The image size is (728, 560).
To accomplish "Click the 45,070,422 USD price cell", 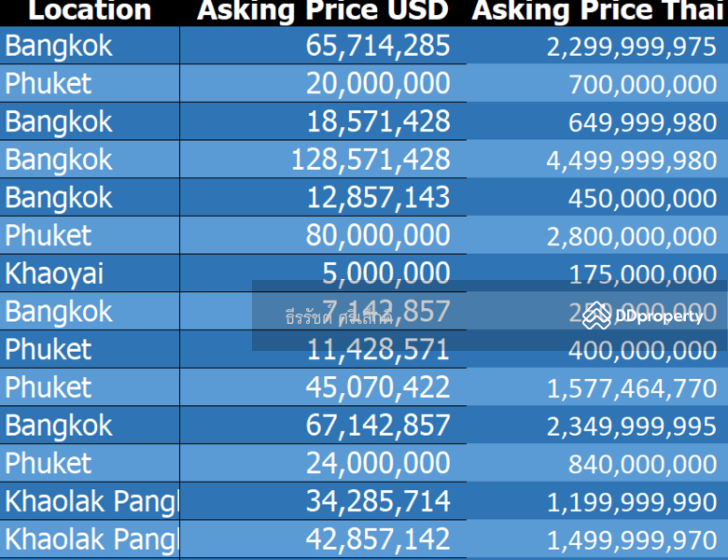I will pyautogui.click(x=323, y=386).
